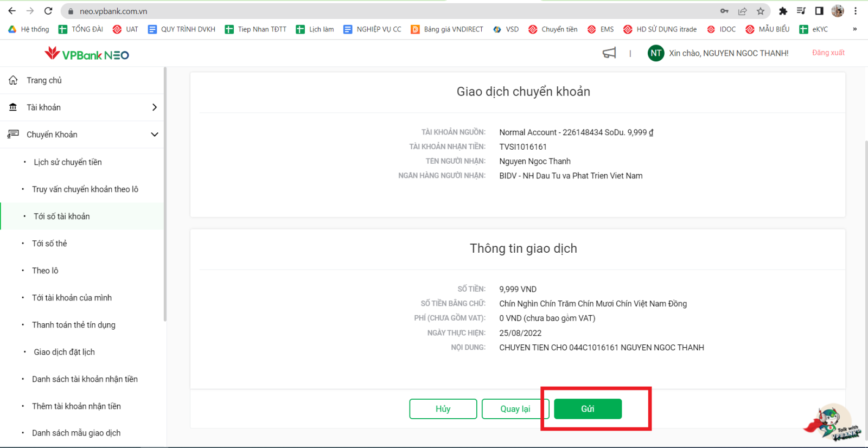
Task: Open Lịch sử chuyển tiền menu item
Action: (x=68, y=162)
